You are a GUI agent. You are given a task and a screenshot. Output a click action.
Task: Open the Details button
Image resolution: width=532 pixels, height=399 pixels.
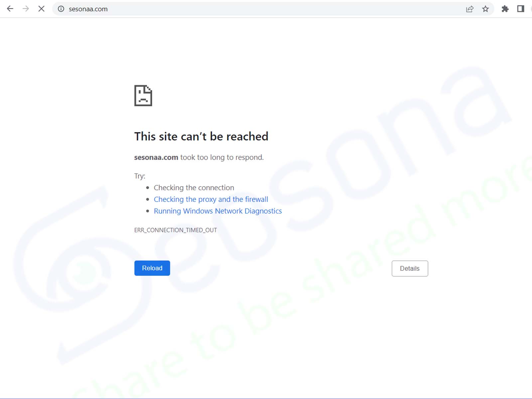pyautogui.click(x=410, y=268)
